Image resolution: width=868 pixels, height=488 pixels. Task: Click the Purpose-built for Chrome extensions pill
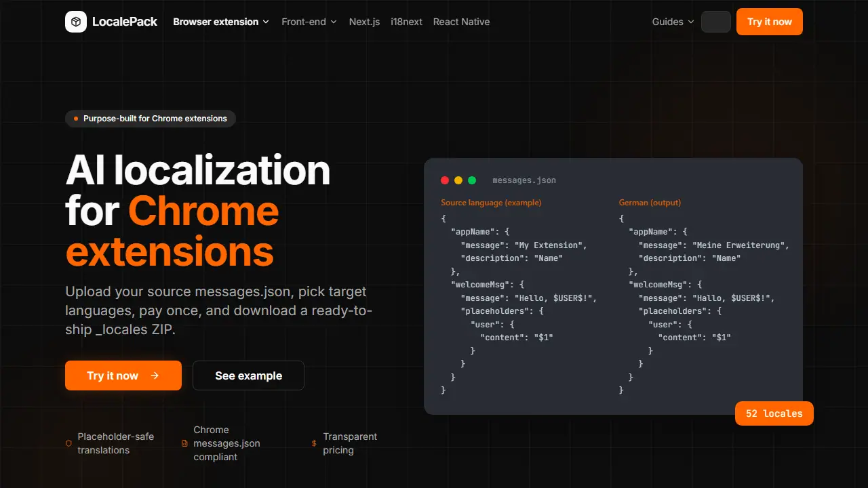[x=151, y=119]
